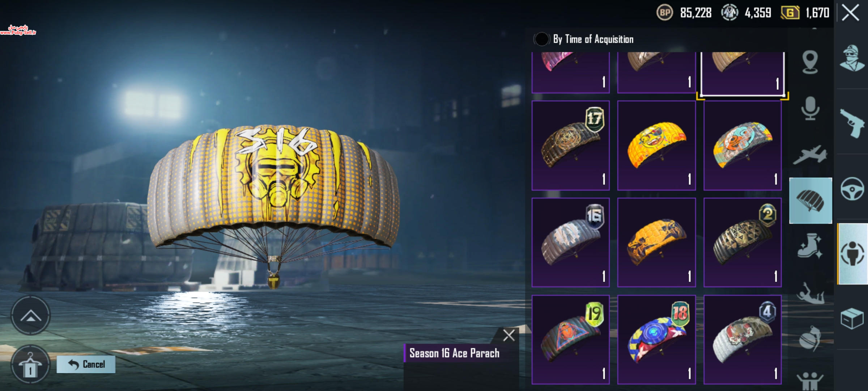
Task: Switch to weapons pistol inventory tab
Action: click(852, 123)
